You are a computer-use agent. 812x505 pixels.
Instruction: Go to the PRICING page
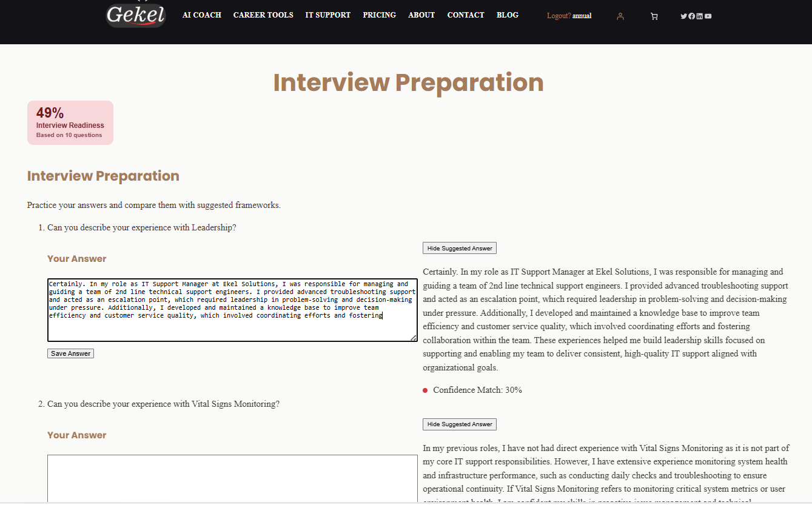click(380, 15)
